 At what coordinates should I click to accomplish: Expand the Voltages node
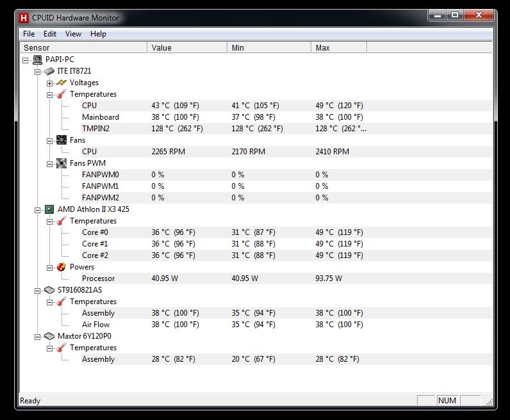point(49,83)
